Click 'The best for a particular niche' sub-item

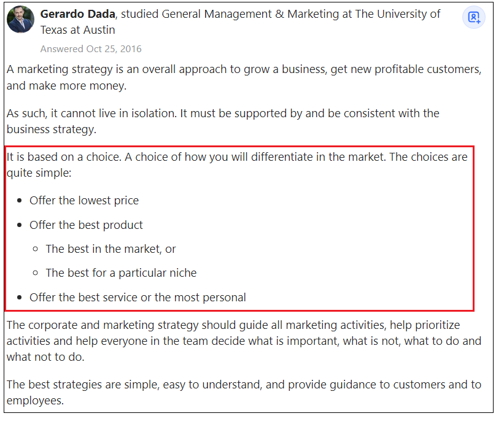pos(121,272)
